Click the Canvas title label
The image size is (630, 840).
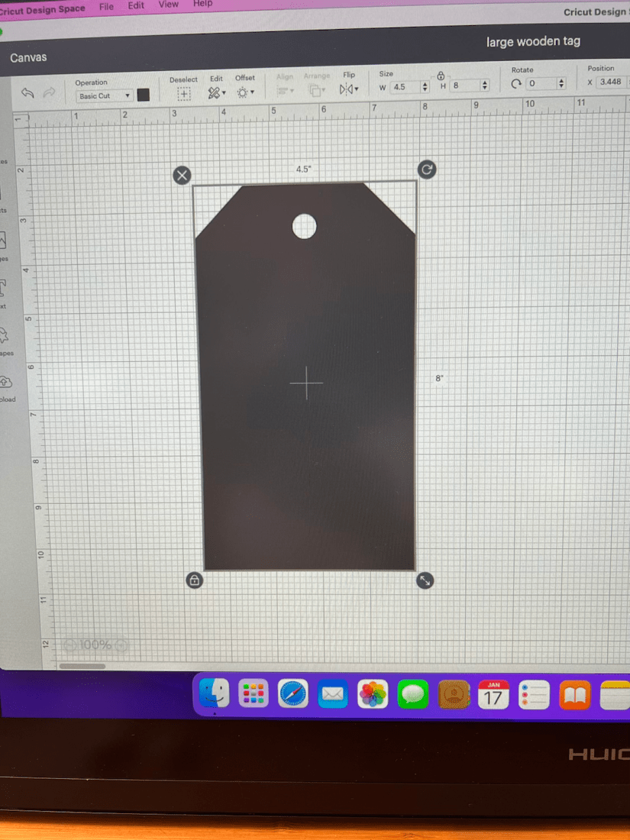tap(28, 58)
